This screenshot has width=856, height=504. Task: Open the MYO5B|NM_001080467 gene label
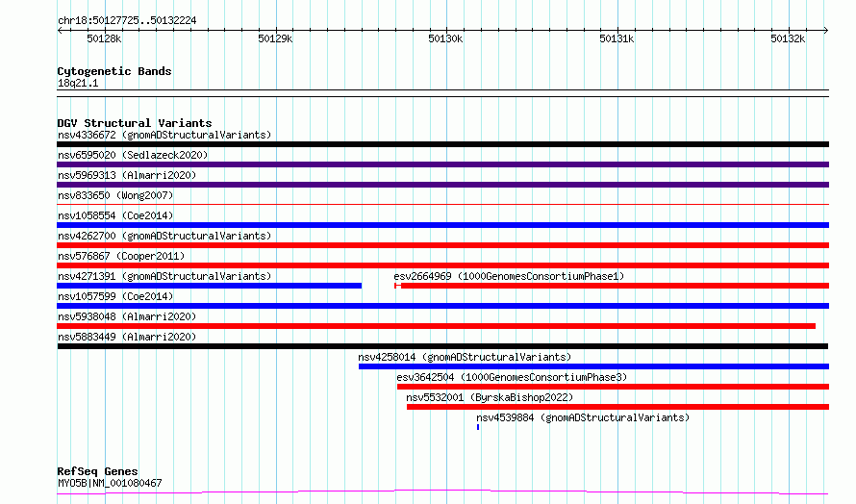[110, 483]
